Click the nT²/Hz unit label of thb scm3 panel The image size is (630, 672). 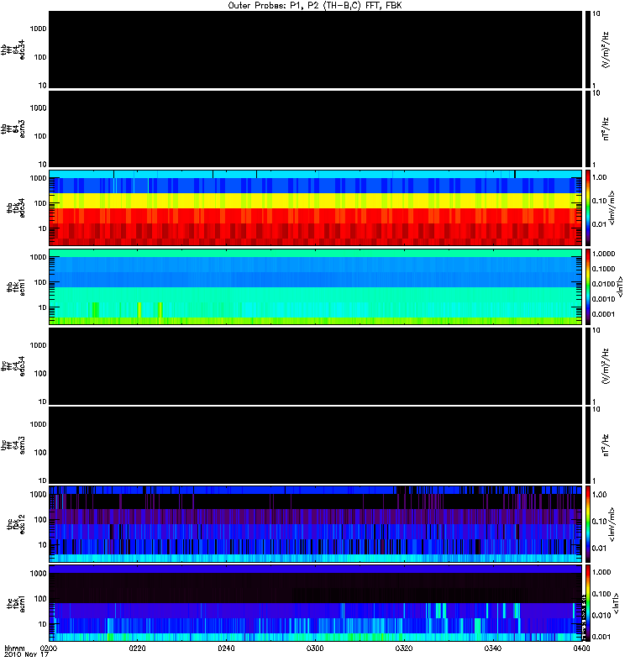605,129
